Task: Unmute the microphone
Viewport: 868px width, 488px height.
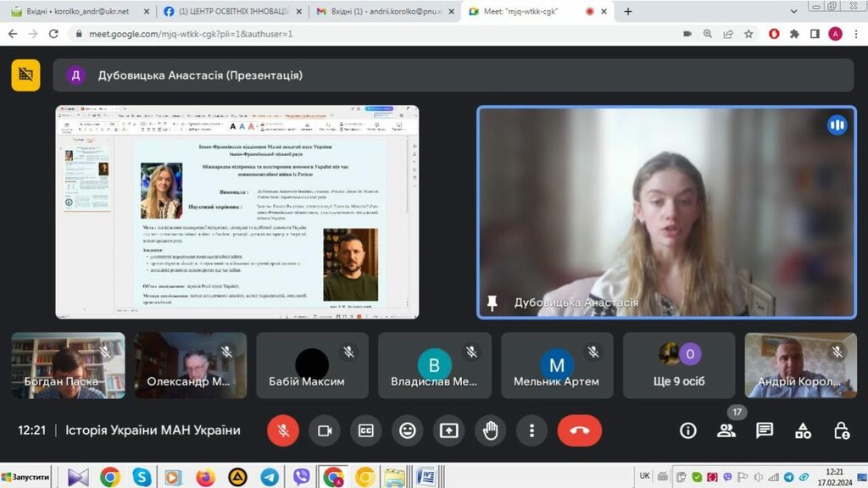Action: point(283,430)
